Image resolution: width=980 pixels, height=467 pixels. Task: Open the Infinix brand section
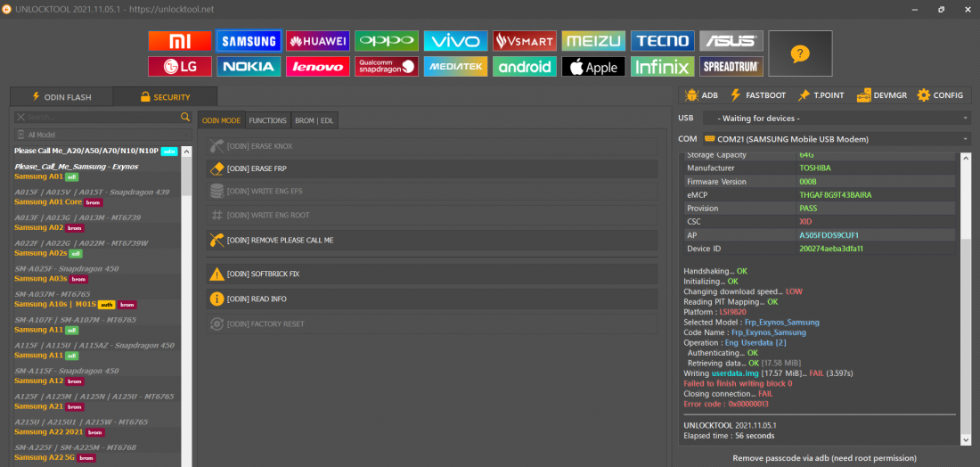click(663, 66)
